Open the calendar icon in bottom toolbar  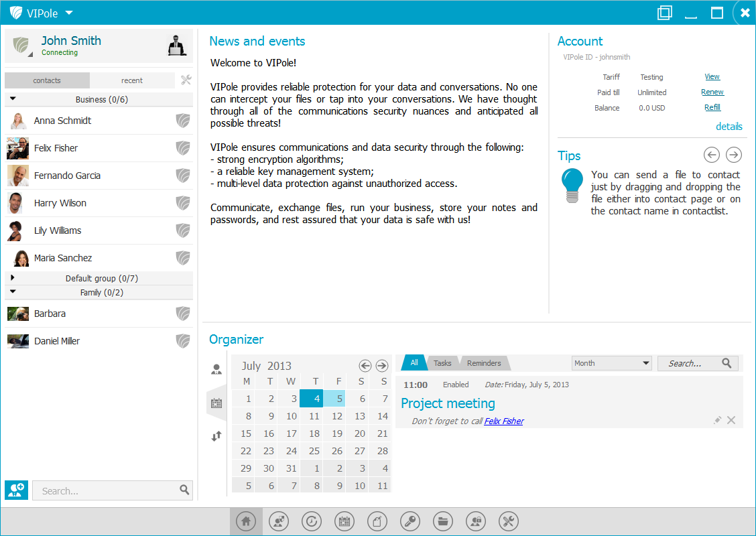point(344,521)
